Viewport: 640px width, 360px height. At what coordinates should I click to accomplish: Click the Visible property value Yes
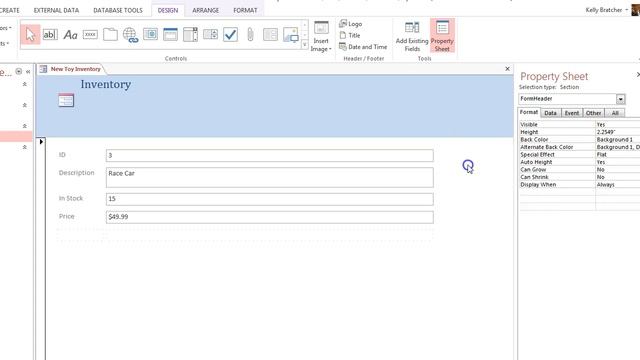(618, 124)
